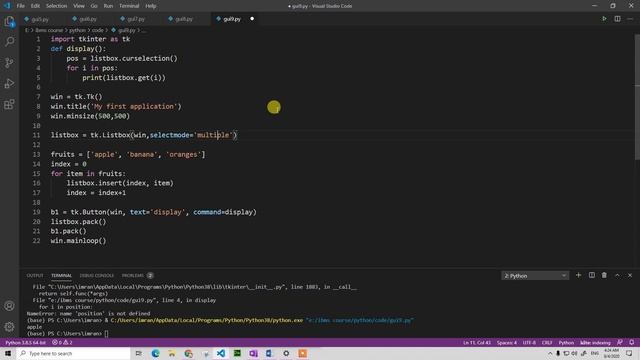This screenshot has height=360, width=640.
Task: Open the Extensions view
Action: coord(9,104)
